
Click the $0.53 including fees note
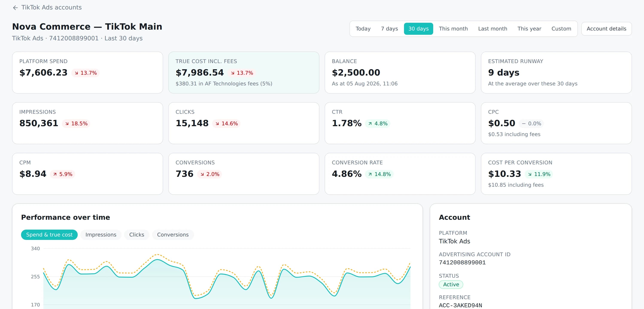click(x=514, y=134)
